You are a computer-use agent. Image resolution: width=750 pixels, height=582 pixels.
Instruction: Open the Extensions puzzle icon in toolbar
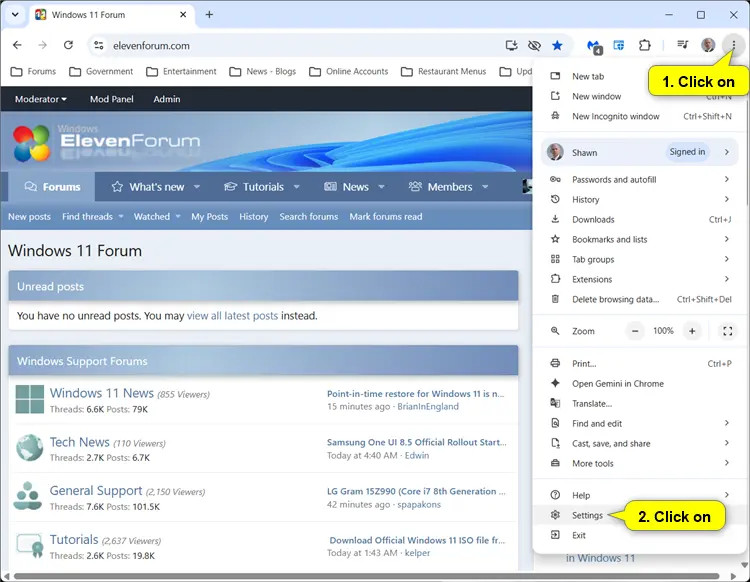coord(645,45)
